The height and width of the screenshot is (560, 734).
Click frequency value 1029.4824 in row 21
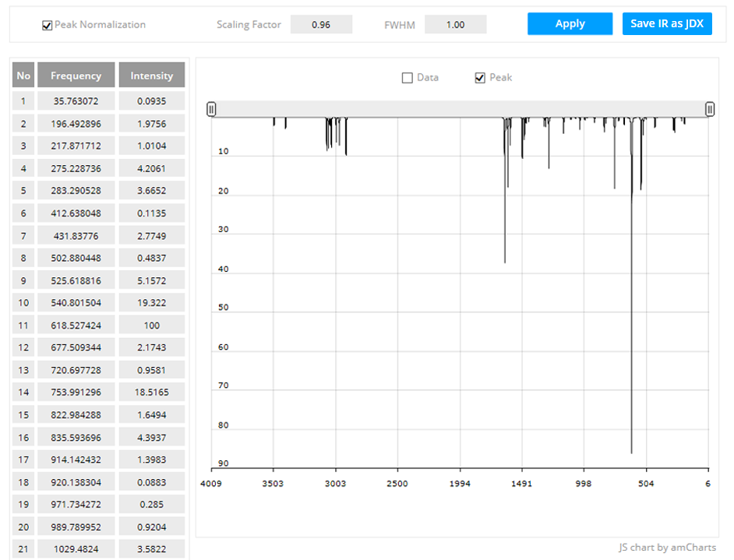(x=76, y=549)
